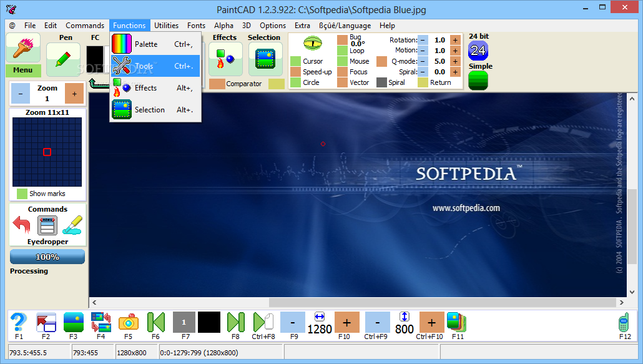Screen dimensions: 643x364
Task: Open the 3D menu
Action: pos(247,26)
